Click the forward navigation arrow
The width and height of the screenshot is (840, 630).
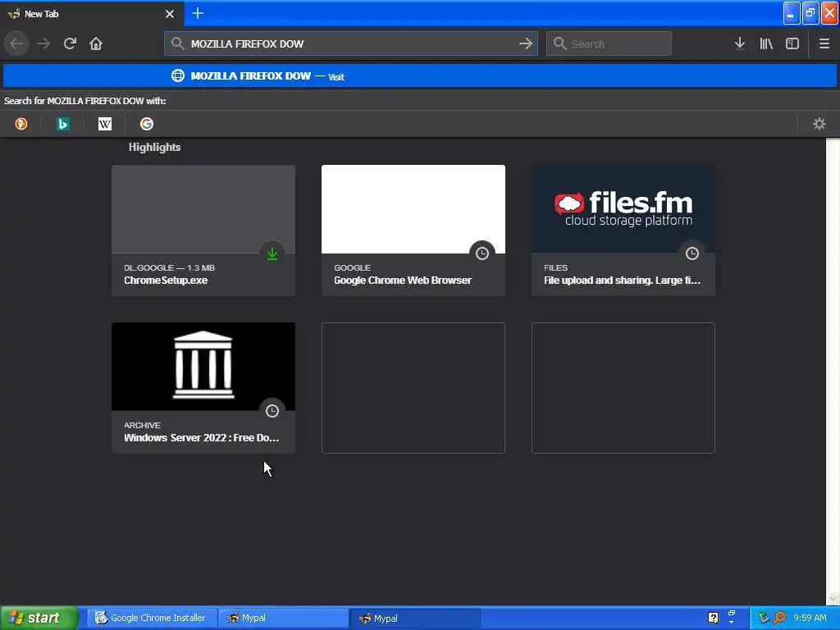43,43
